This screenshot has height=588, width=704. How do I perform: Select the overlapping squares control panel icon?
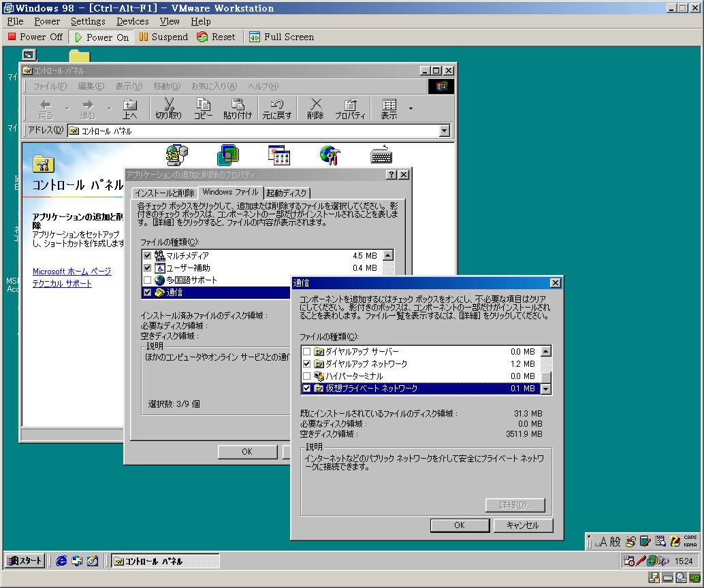point(228,155)
